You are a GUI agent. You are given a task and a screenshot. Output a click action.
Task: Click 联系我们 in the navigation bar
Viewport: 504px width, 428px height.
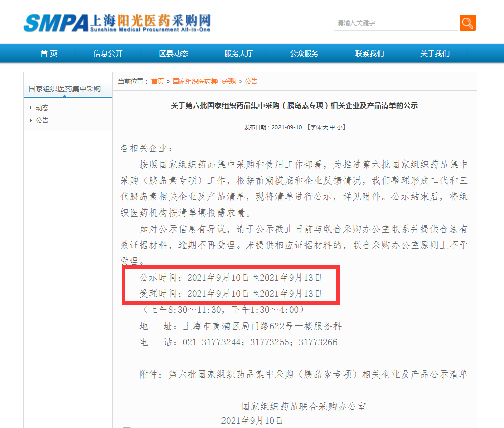[x=369, y=54]
